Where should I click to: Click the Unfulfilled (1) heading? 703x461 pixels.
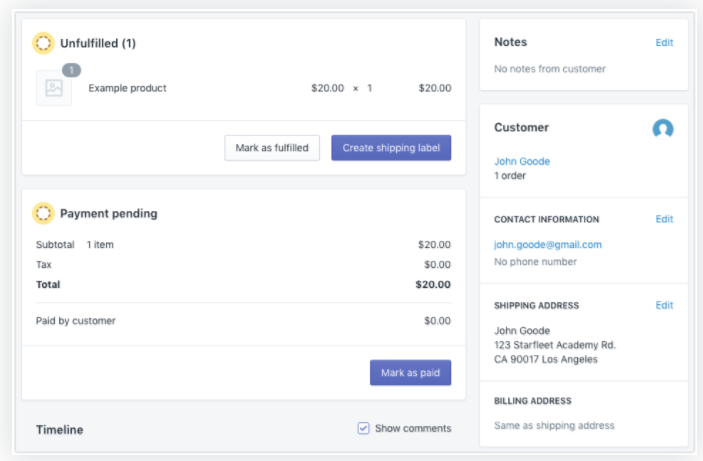click(x=98, y=43)
